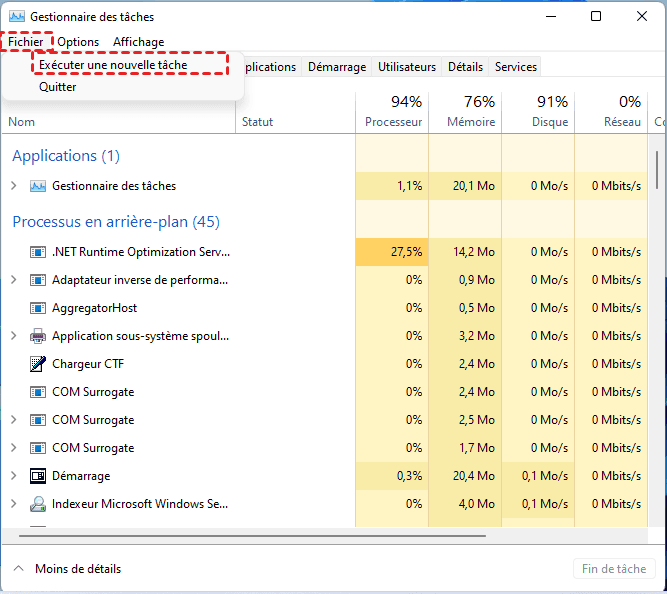Click the Chargeur CTF pen icon

[38, 364]
